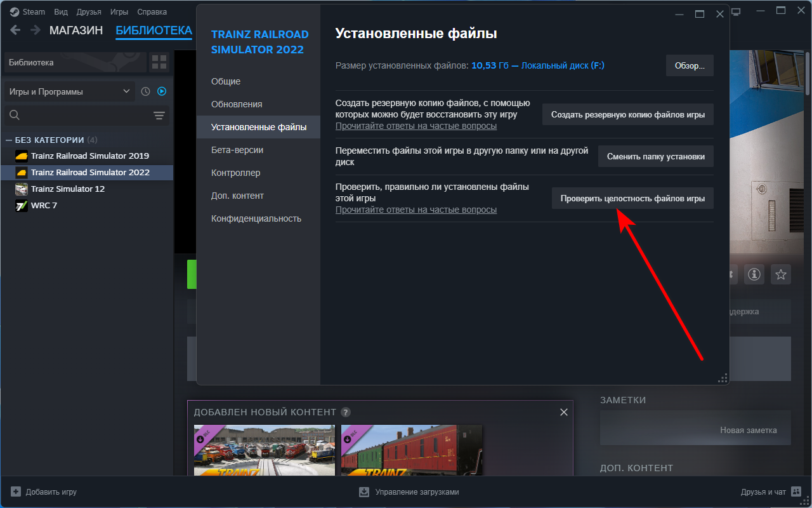Open the advanced filter sliders icon
The height and width of the screenshot is (508, 812).
[x=159, y=115]
